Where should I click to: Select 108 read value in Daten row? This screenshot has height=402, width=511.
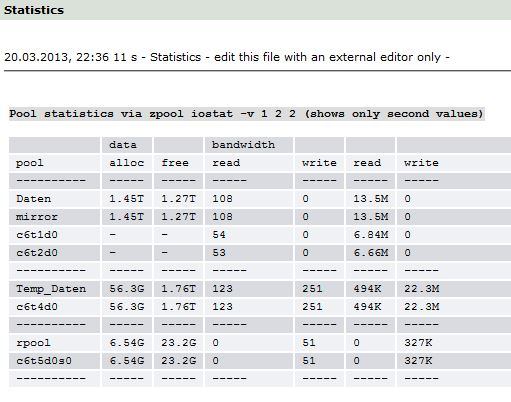222,199
